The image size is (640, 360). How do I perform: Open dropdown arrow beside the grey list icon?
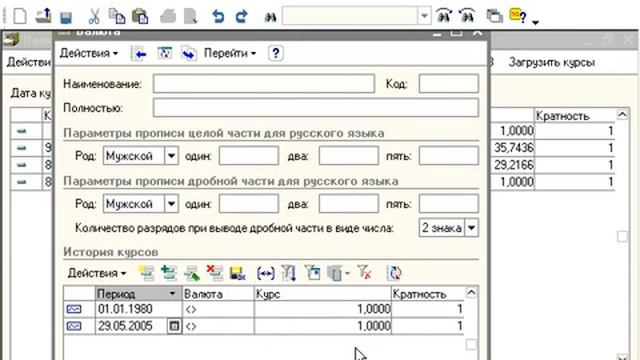click(x=348, y=273)
